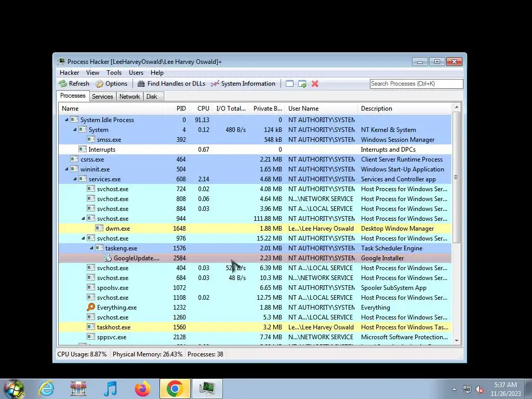Sort by the Name column header
Image resolution: width=532 pixels, height=399 pixels.
point(111,109)
